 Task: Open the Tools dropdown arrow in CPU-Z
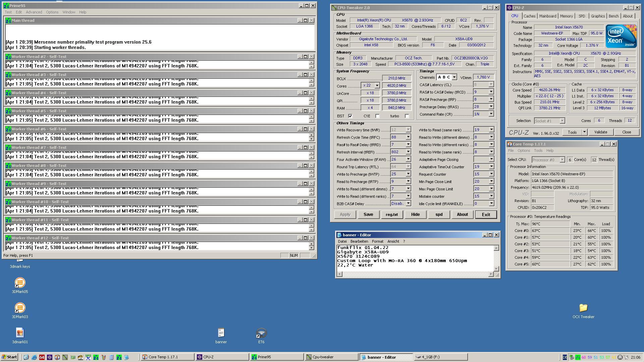(584, 132)
